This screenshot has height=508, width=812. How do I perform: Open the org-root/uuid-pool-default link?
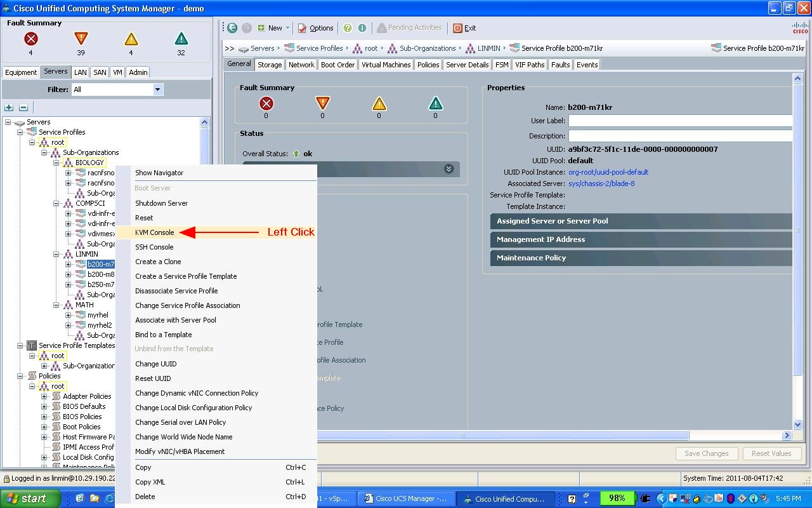point(608,172)
